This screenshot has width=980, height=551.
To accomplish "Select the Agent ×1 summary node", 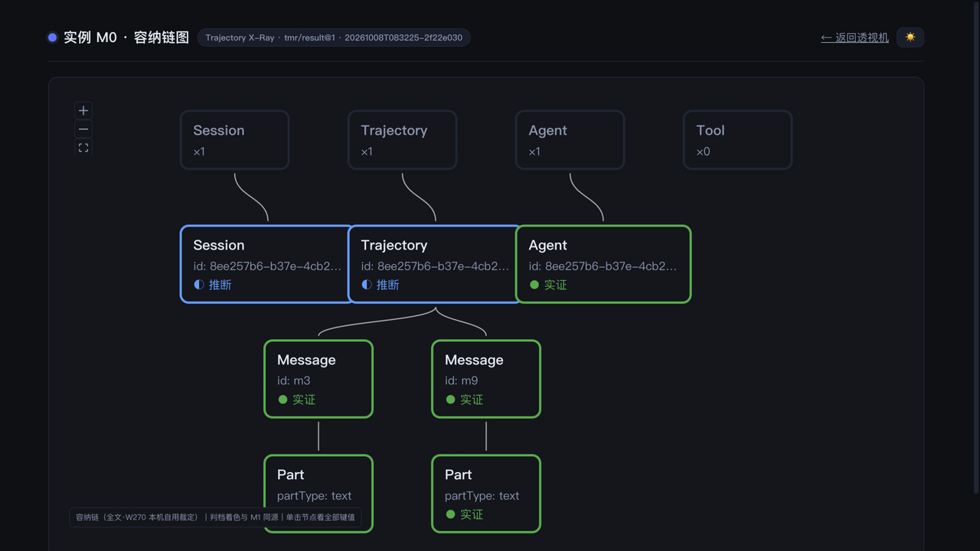I will (570, 140).
